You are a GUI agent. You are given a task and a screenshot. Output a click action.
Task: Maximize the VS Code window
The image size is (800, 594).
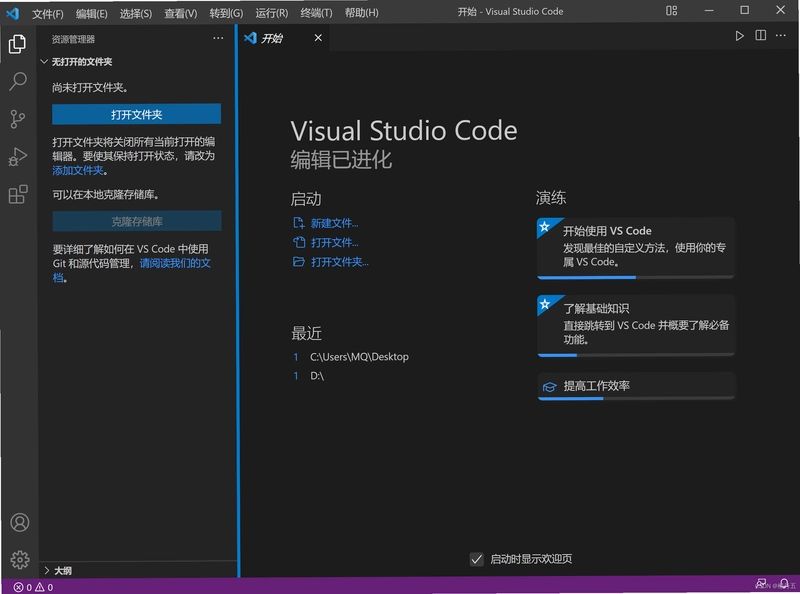pos(744,11)
